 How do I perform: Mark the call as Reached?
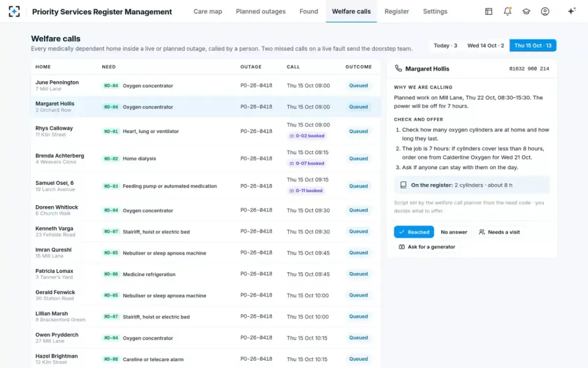point(414,232)
